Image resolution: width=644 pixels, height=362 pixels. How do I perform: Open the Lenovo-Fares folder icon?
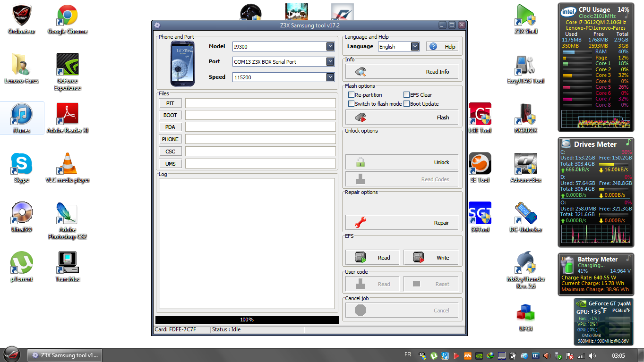22,69
